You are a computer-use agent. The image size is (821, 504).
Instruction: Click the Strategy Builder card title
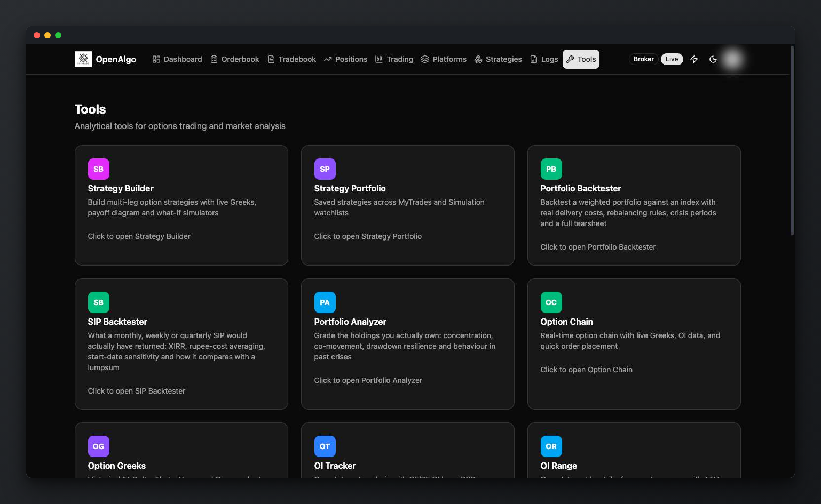click(x=121, y=188)
